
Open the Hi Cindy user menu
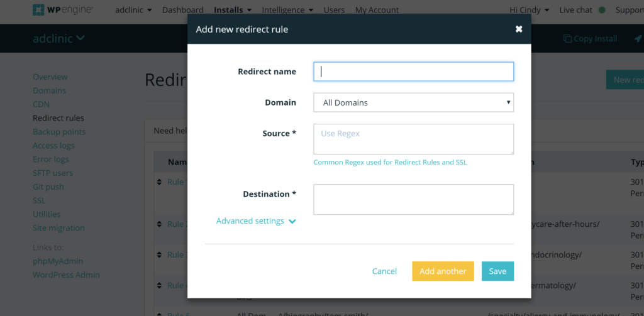(530, 10)
